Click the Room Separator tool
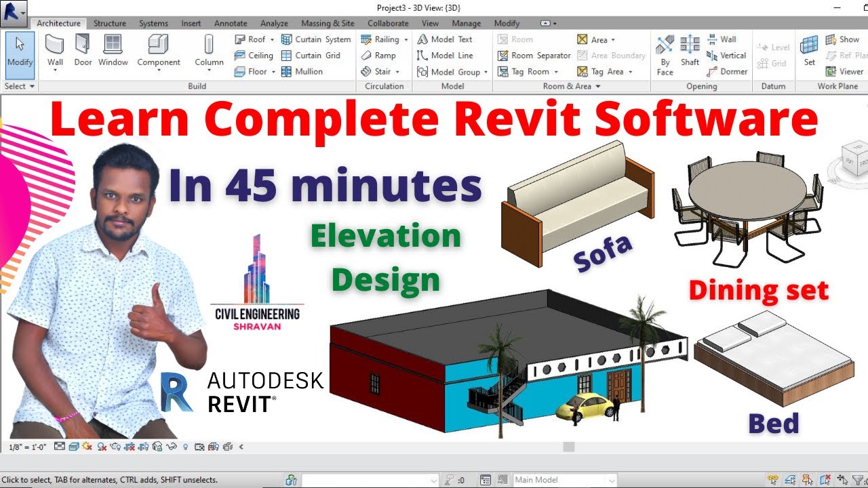The width and height of the screenshot is (868, 488). coord(534,56)
